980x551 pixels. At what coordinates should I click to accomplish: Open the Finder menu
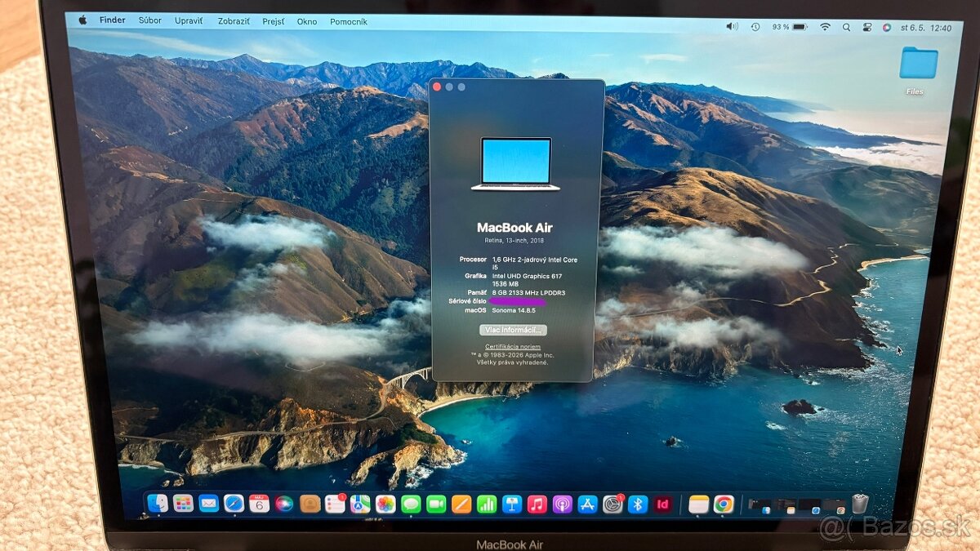(113, 20)
